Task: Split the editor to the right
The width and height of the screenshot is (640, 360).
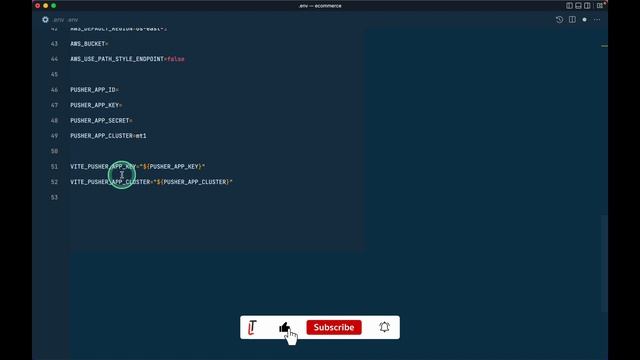Action: 572,20
